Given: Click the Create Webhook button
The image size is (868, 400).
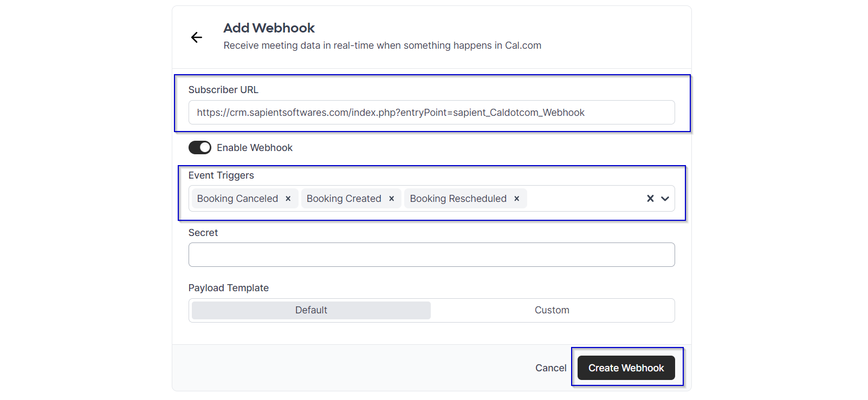Looking at the screenshot, I should pyautogui.click(x=626, y=368).
